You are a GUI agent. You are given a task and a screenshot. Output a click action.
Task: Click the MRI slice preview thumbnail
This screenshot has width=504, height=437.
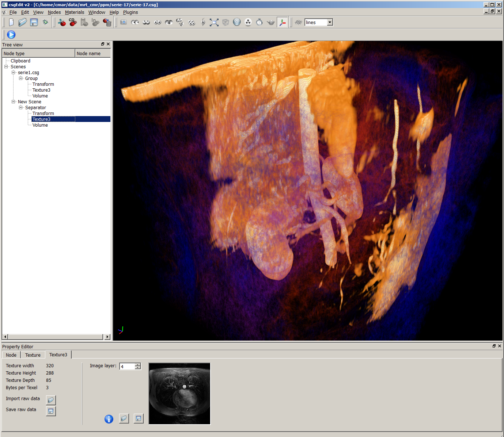click(x=179, y=394)
